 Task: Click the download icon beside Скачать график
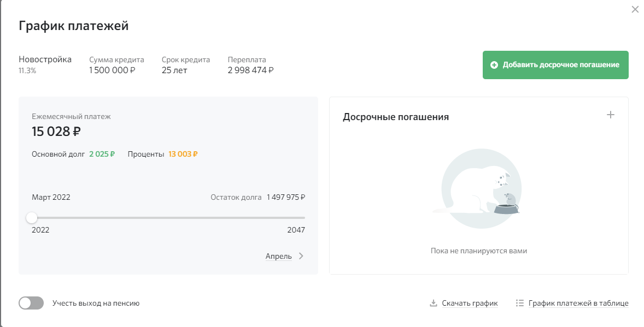point(433,303)
